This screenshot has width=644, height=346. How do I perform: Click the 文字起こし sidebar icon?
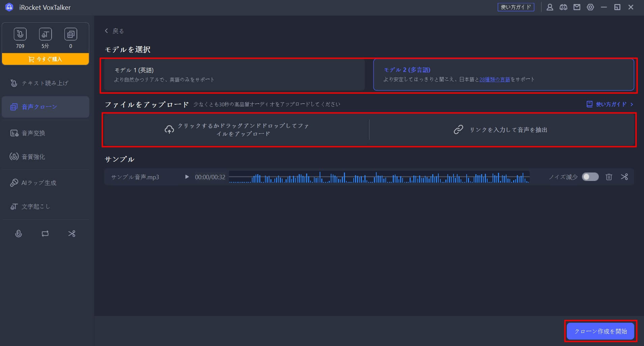(x=14, y=206)
